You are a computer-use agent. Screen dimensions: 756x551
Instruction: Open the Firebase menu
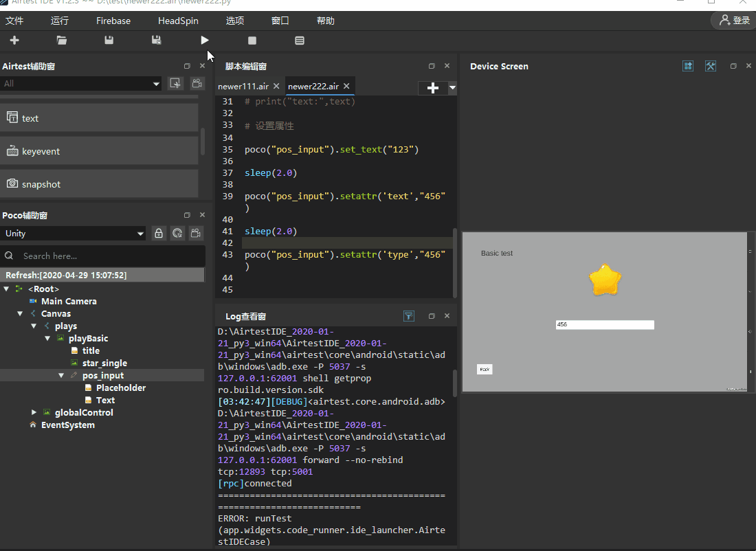[x=113, y=21]
